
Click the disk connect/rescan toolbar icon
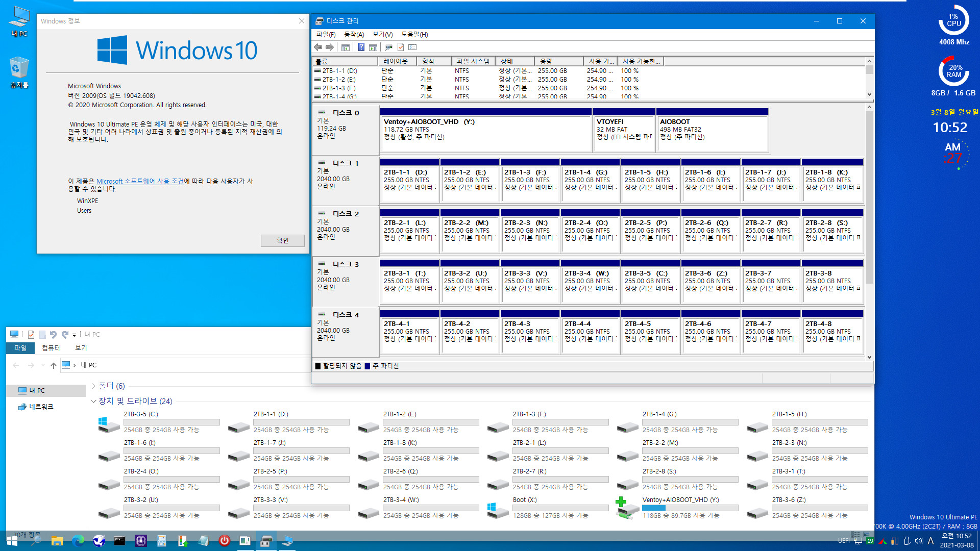pos(388,47)
